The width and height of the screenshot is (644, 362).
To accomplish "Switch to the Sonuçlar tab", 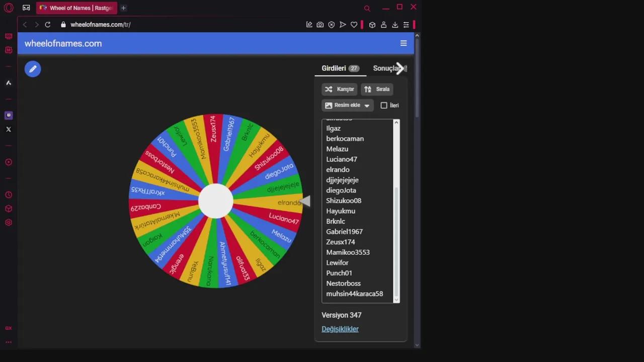I will point(387,68).
